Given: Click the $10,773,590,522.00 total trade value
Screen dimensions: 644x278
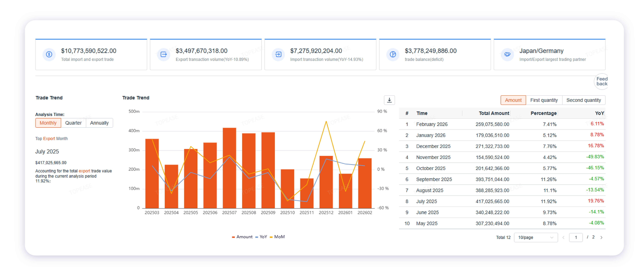Looking at the screenshot, I should tap(89, 51).
